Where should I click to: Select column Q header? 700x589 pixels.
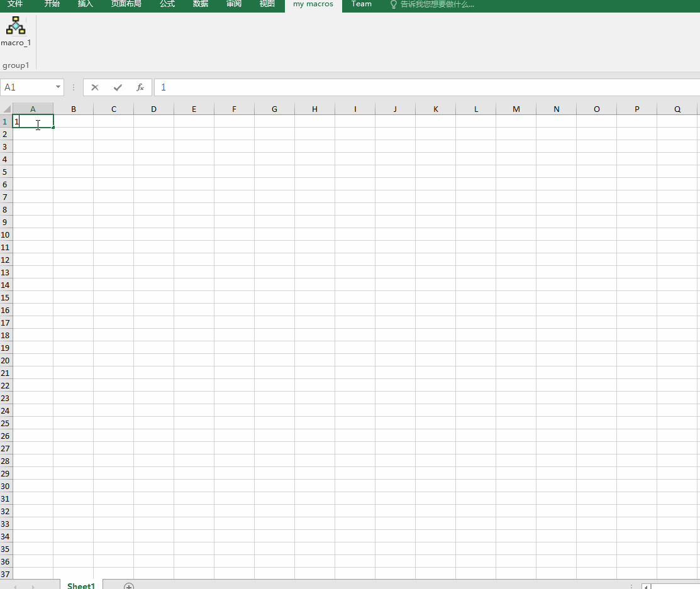pos(677,109)
